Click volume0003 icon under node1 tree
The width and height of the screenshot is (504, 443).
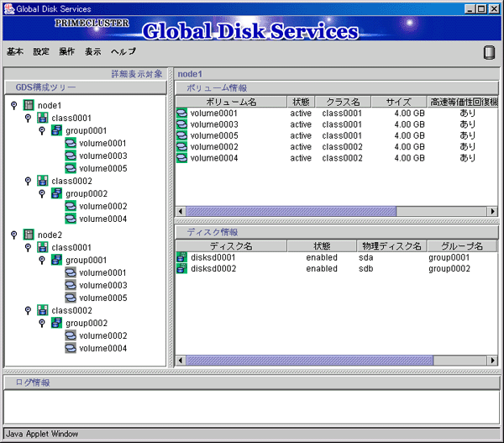click(71, 156)
